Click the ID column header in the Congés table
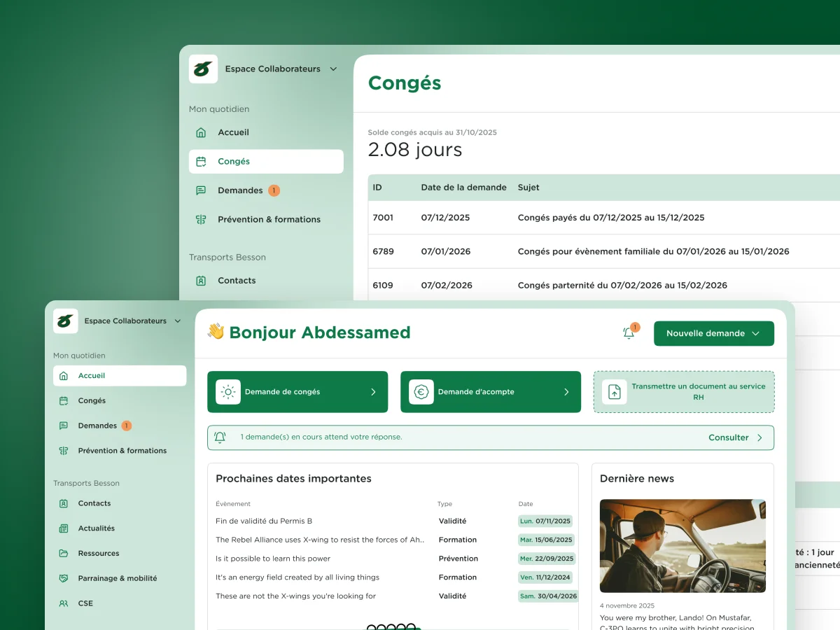The width and height of the screenshot is (840, 630). coord(377,188)
